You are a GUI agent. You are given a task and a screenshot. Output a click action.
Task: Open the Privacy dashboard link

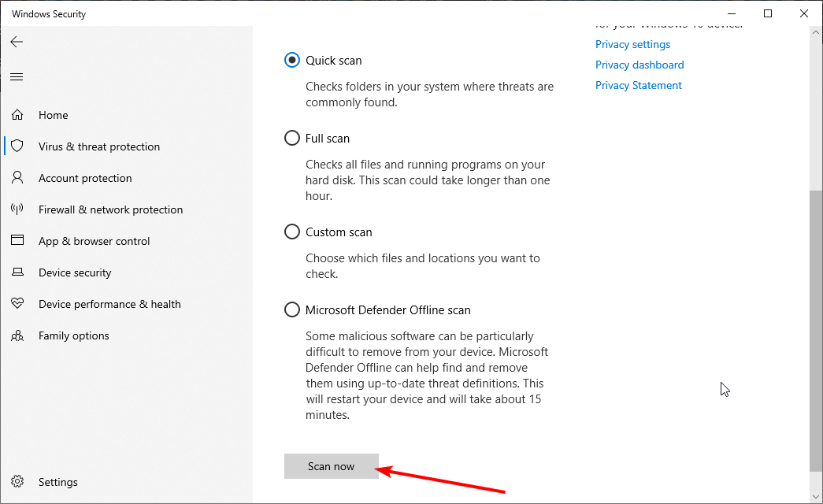639,65
